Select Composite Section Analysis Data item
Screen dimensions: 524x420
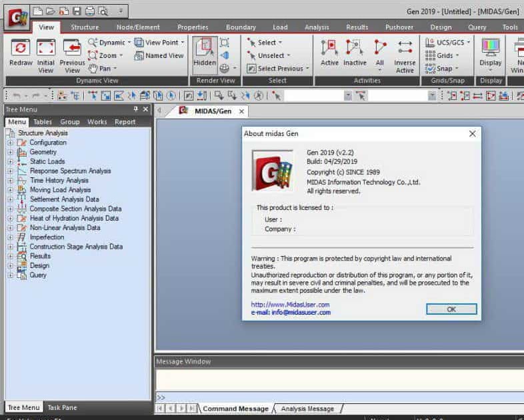click(x=75, y=209)
